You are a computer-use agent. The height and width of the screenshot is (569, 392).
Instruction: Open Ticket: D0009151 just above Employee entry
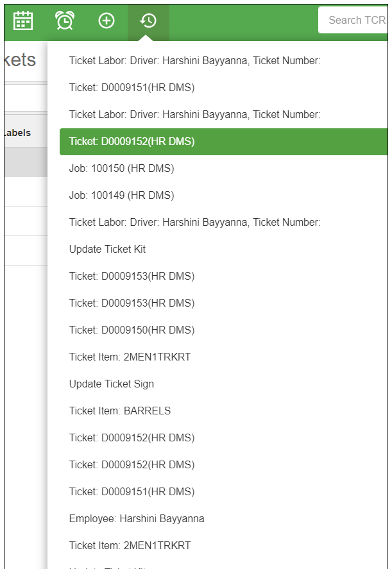[x=132, y=492]
